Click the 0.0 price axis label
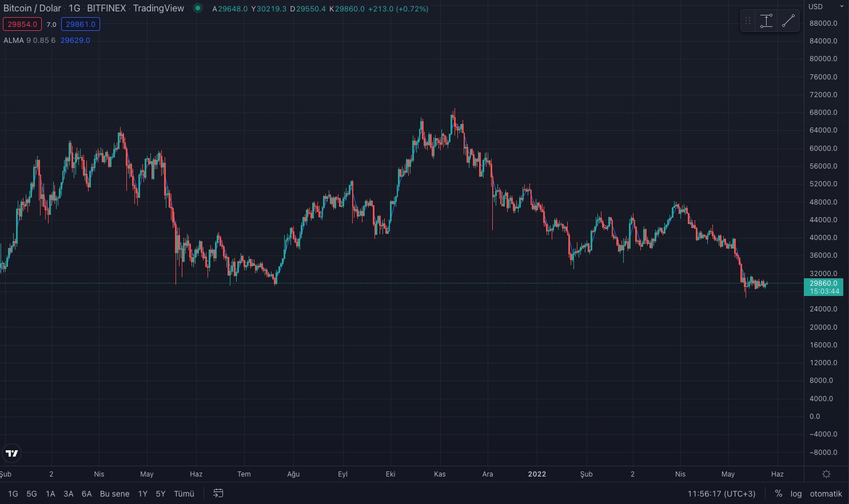The height and width of the screenshot is (504, 849). coord(815,417)
